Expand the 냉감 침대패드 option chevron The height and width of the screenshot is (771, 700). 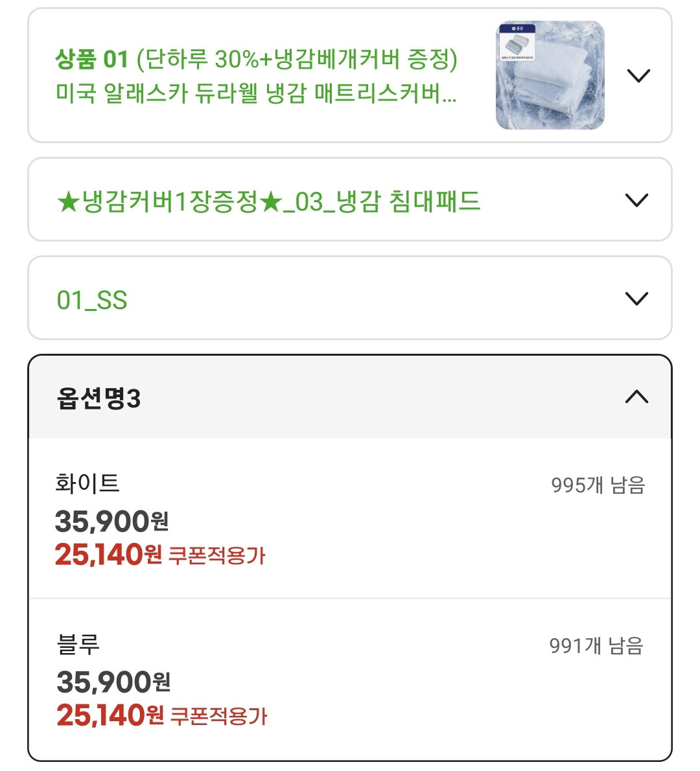coord(636,200)
